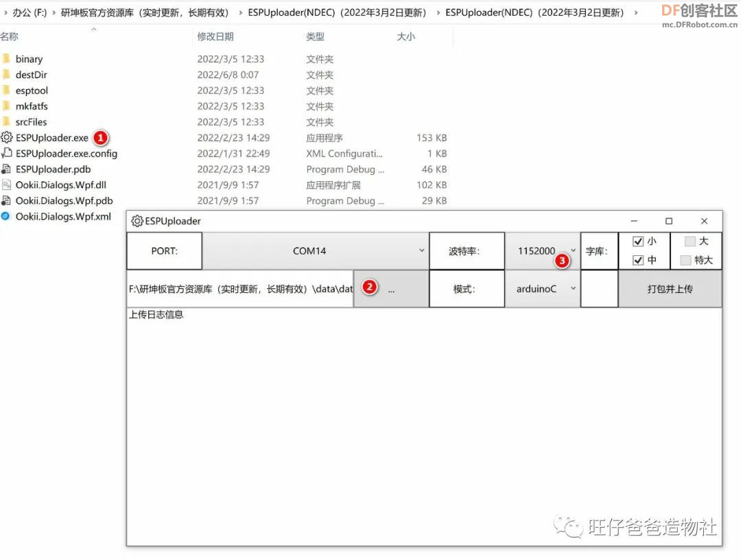The width and height of the screenshot is (741, 560).
Task: Click the 102 KB size cell
Action: [x=432, y=185]
